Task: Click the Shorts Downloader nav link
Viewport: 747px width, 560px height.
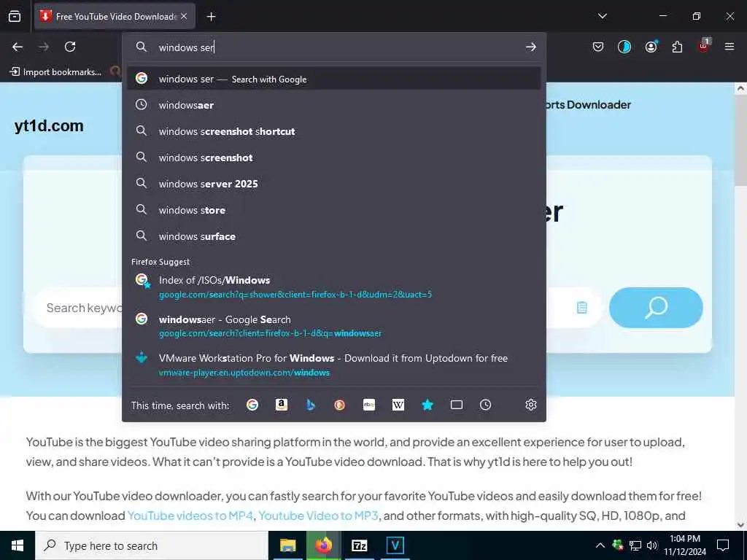Action: 588,105
